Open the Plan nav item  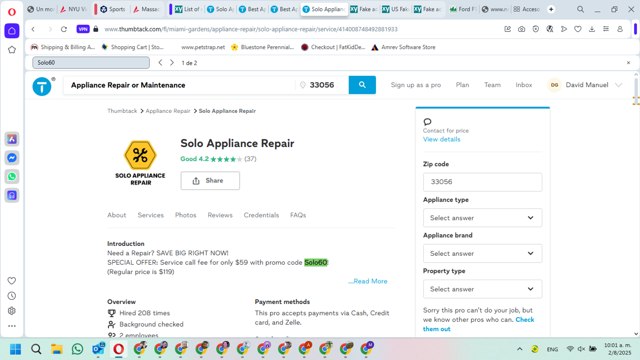point(462,85)
